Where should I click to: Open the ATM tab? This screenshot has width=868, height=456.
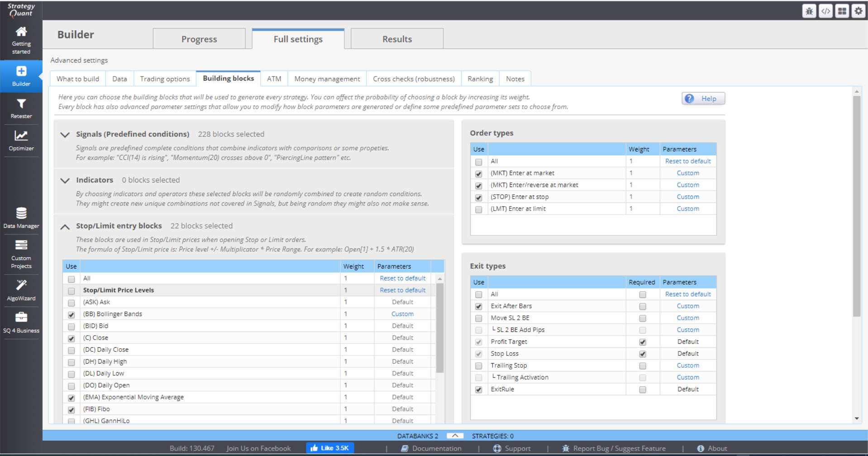(274, 79)
